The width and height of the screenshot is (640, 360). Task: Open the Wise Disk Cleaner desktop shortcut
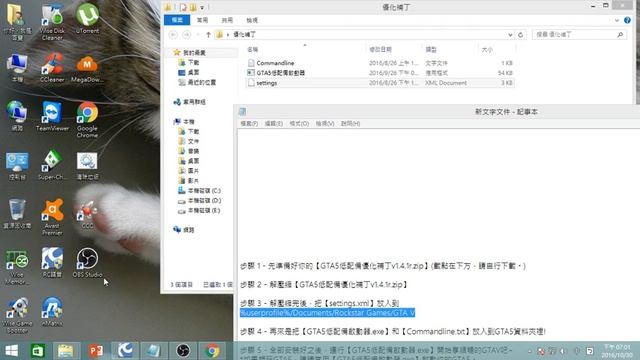pyautogui.click(x=52, y=22)
